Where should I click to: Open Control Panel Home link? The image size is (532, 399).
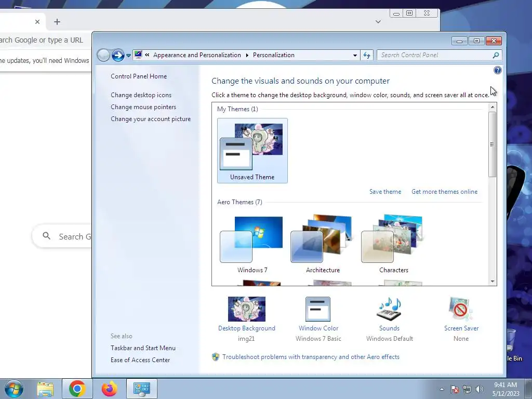pyautogui.click(x=139, y=76)
